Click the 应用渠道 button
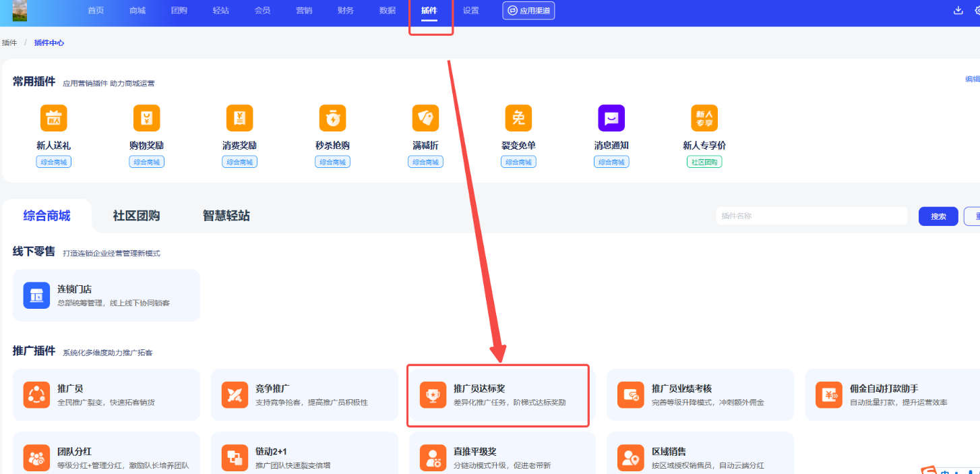Image resolution: width=980 pixels, height=474 pixels. 528,11
